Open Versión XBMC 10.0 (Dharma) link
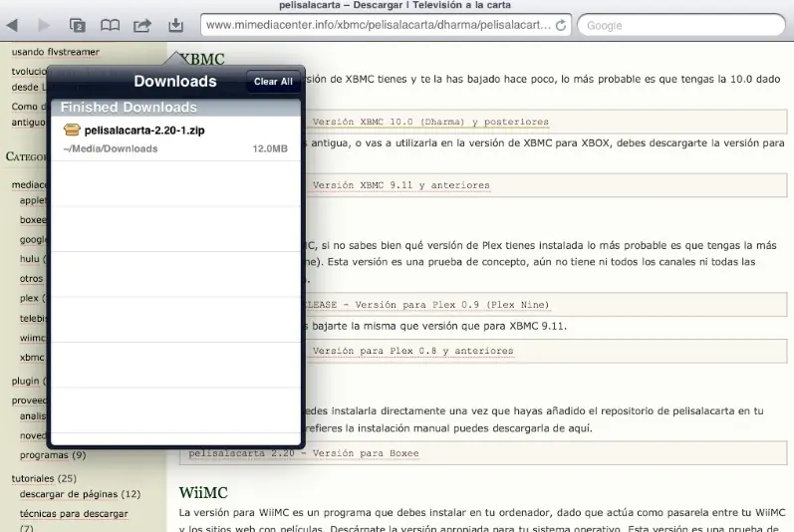Image resolution: width=794 pixels, height=532 pixels. 430,122
